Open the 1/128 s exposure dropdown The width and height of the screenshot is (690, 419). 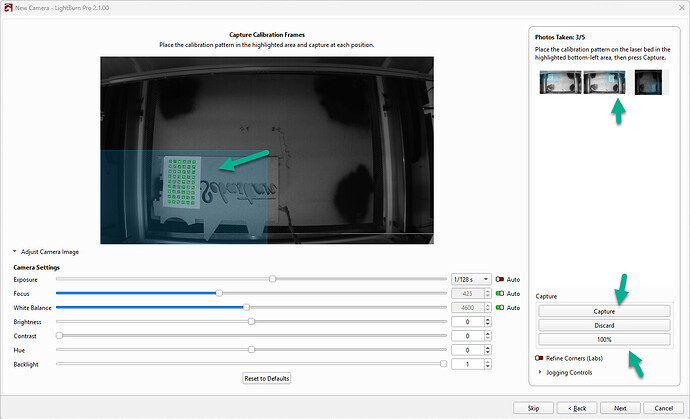[x=471, y=279]
